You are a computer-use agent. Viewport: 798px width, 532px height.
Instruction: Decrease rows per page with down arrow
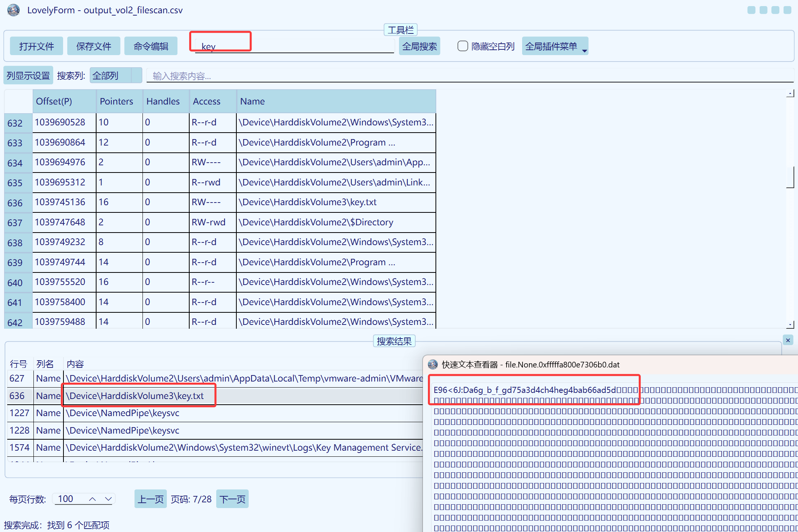108,499
